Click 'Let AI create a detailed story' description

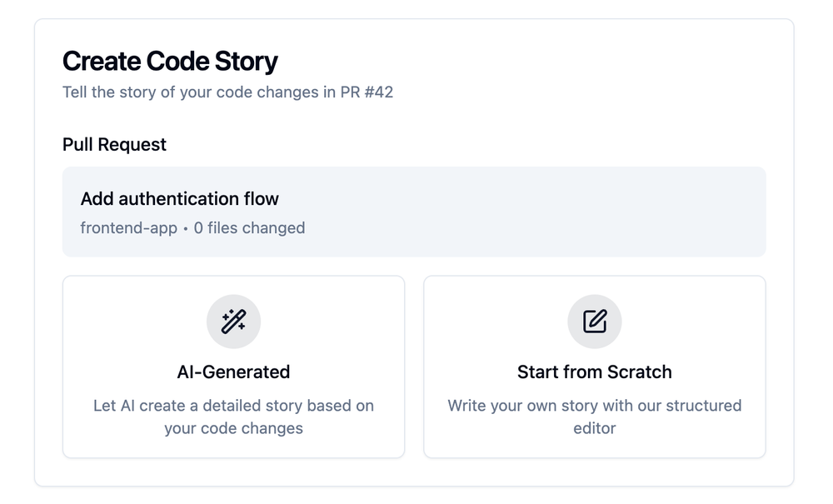coord(233,406)
